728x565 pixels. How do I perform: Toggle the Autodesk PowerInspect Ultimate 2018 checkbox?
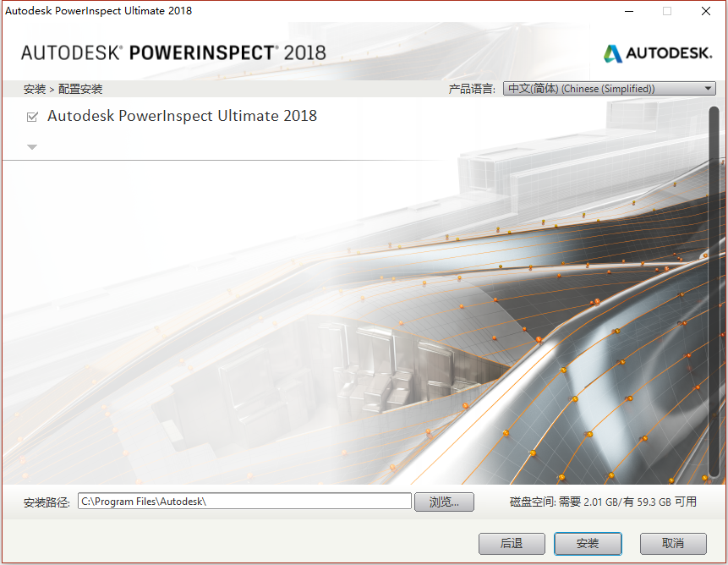[x=32, y=117]
